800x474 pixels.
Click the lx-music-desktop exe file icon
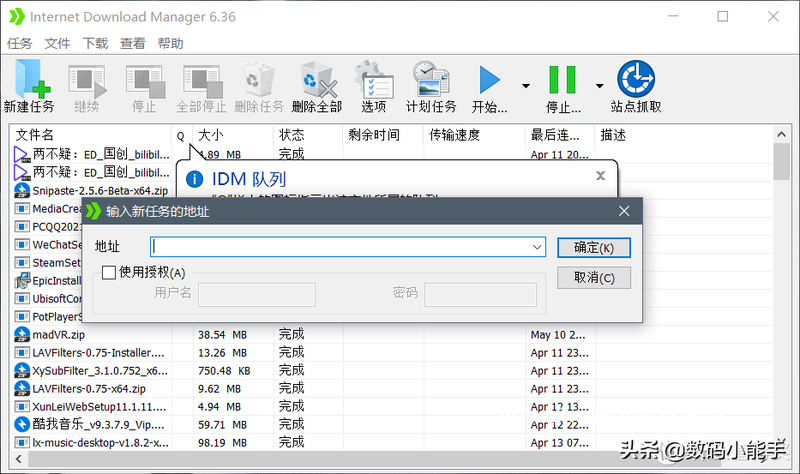click(22, 442)
